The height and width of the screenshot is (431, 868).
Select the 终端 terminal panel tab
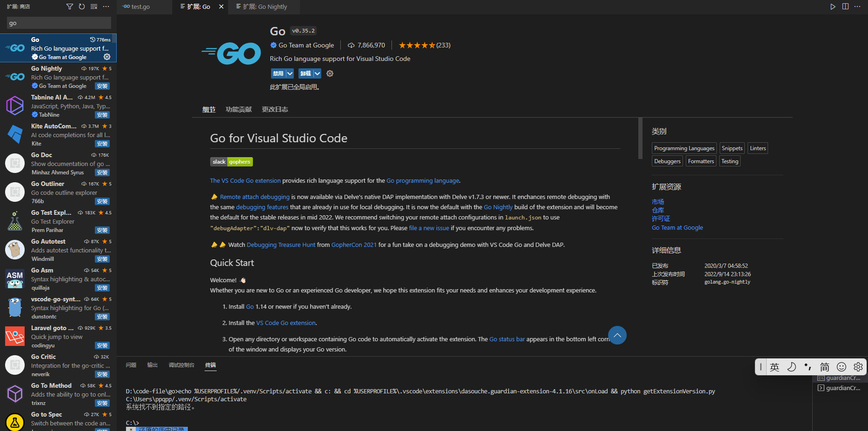click(211, 365)
